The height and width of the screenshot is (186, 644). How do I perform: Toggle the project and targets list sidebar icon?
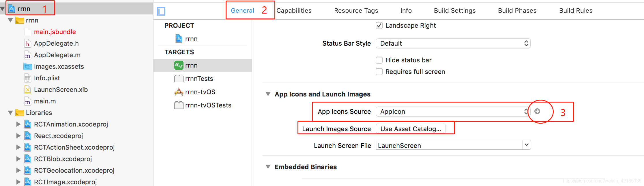161,11
